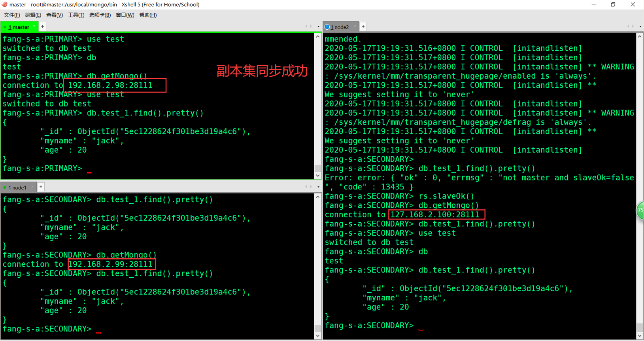Close the 1 node1 tab

[32, 187]
